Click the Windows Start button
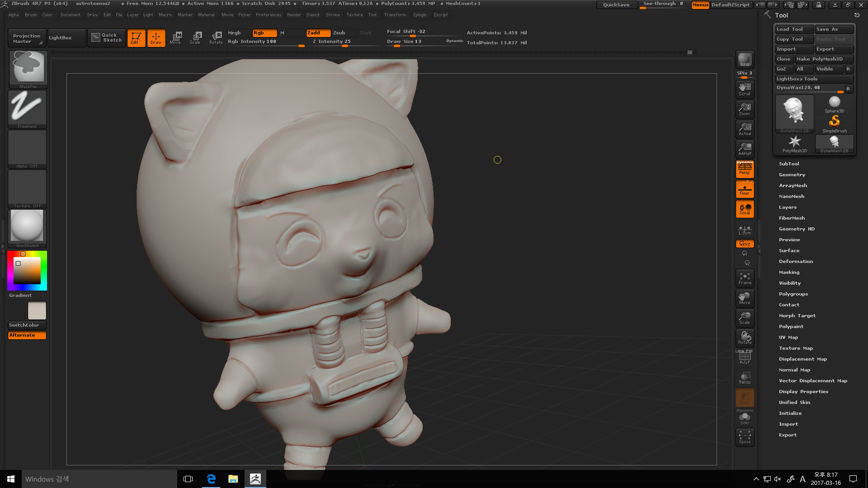Viewport: 868px width, 488px height. tap(11, 479)
